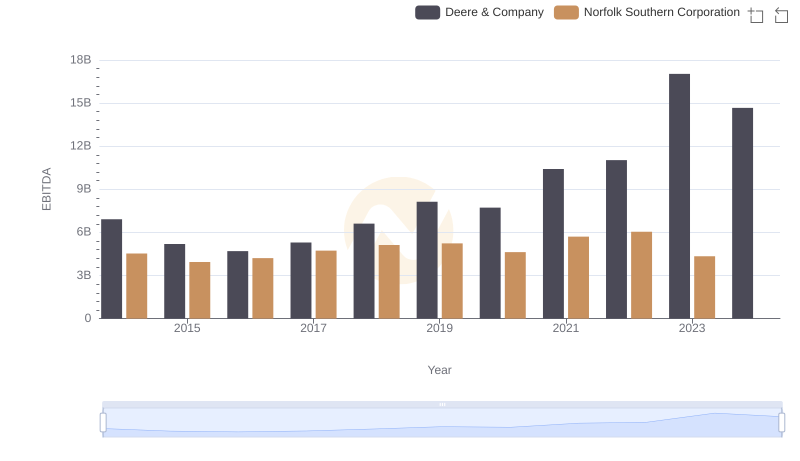The width and height of the screenshot is (800, 461).
Task: Toggle Norfolk Southern Corporation legend entry
Action: click(x=661, y=12)
